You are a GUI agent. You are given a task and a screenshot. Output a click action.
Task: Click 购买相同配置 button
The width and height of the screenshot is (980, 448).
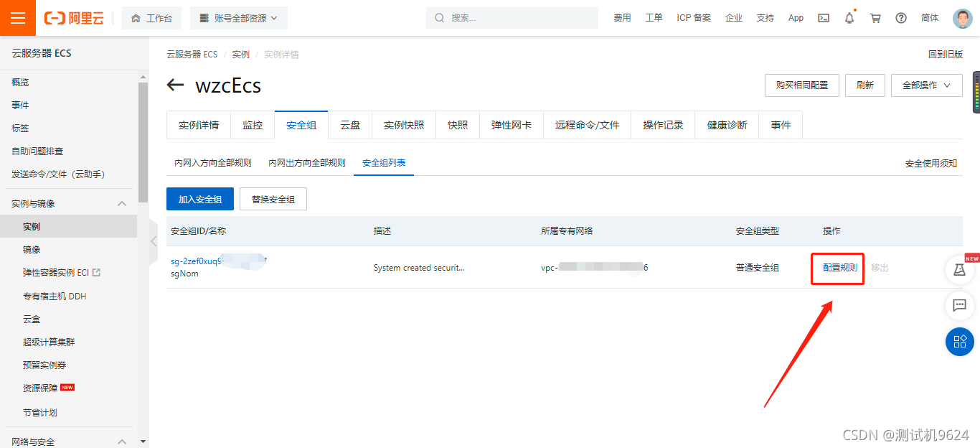pyautogui.click(x=802, y=85)
